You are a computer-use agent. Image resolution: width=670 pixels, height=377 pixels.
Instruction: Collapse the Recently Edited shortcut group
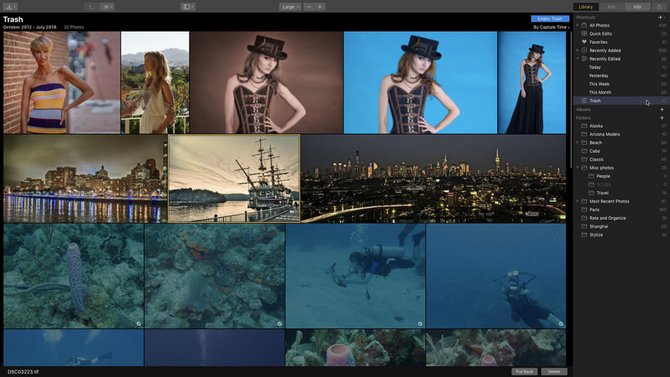[578, 59]
